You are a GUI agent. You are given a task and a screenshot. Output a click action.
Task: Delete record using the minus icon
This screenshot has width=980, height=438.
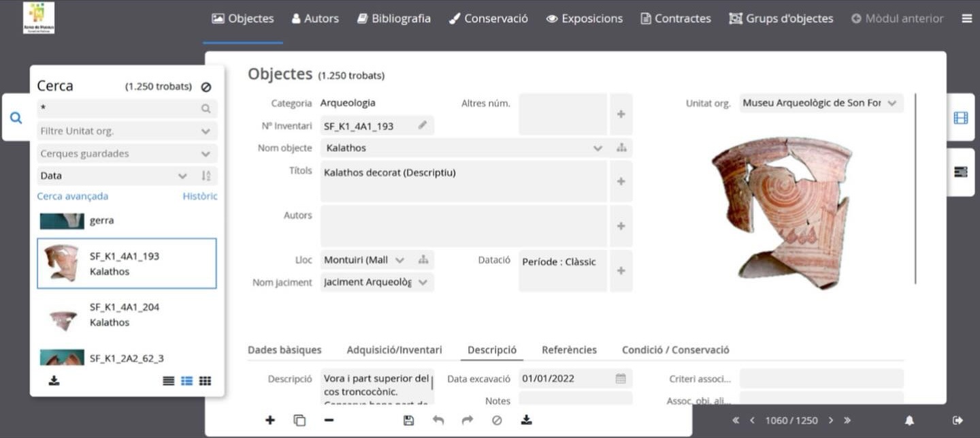click(x=329, y=420)
